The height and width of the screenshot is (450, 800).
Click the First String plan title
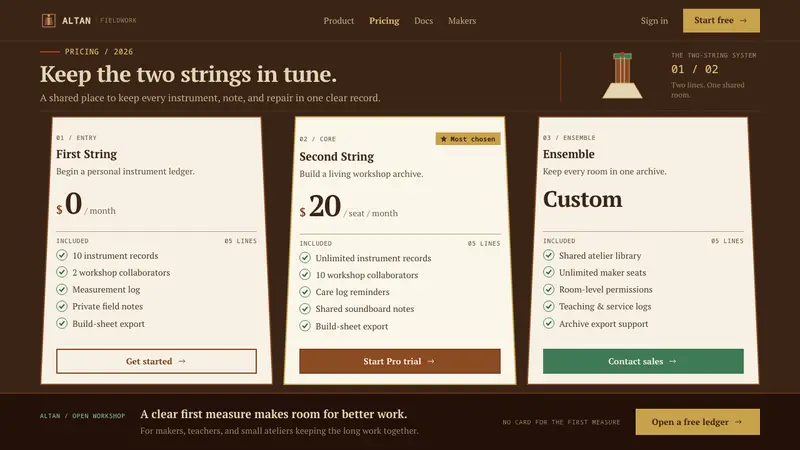pyautogui.click(x=86, y=154)
